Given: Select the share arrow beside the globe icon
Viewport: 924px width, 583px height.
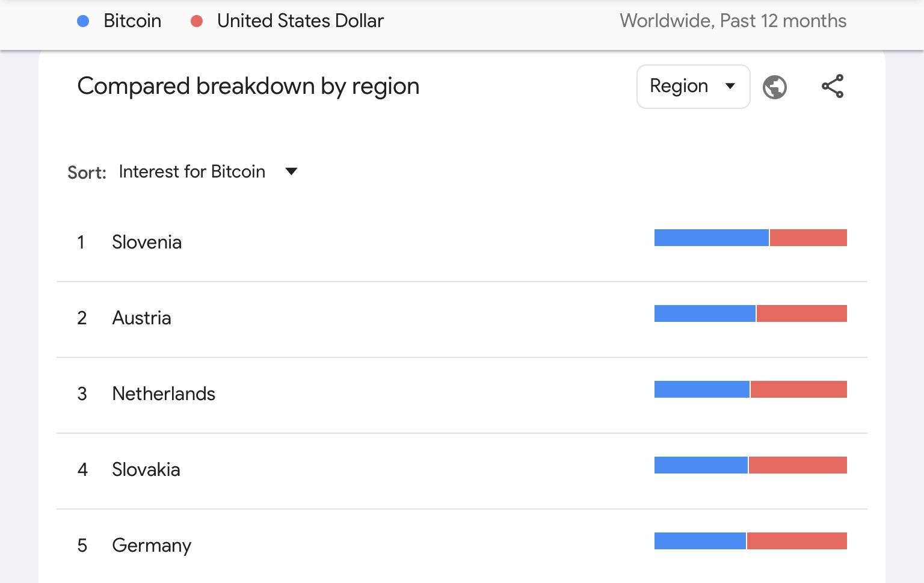Looking at the screenshot, I should [833, 86].
